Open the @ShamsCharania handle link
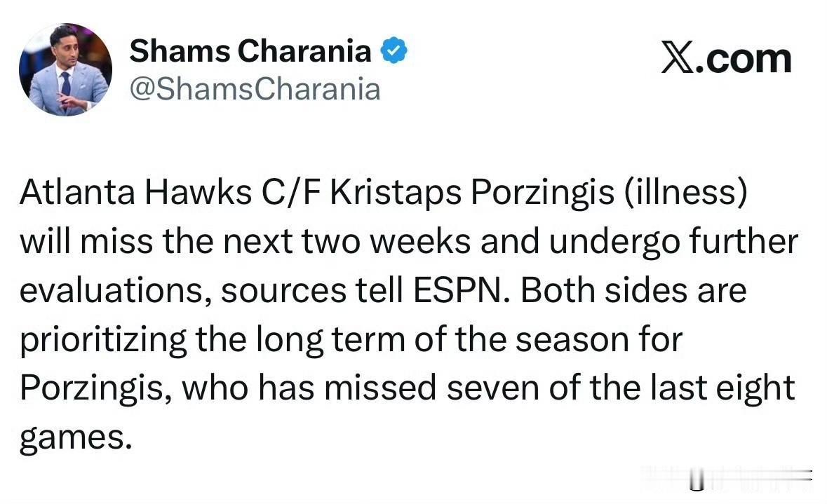 pyautogui.click(x=255, y=90)
